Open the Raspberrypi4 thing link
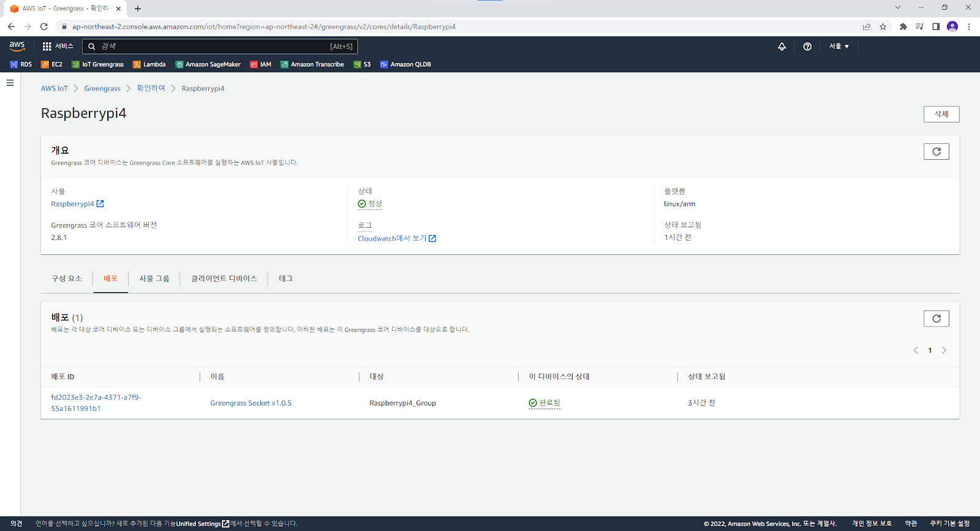980x531 pixels. tap(77, 204)
